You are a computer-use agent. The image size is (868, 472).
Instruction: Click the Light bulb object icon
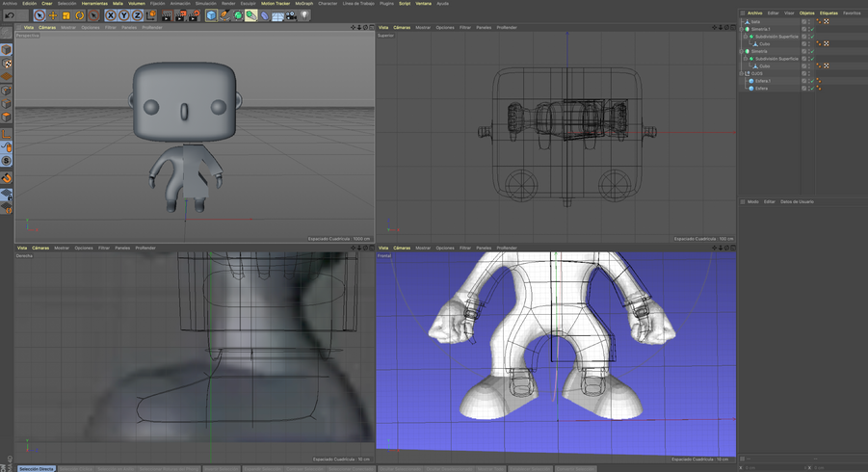click(304, 15)
